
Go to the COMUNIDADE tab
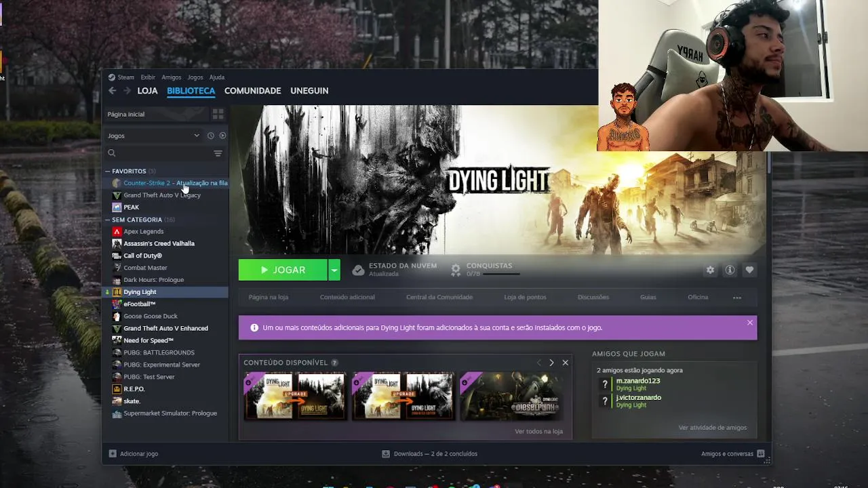pyautogui.click(x=252, y=91)
